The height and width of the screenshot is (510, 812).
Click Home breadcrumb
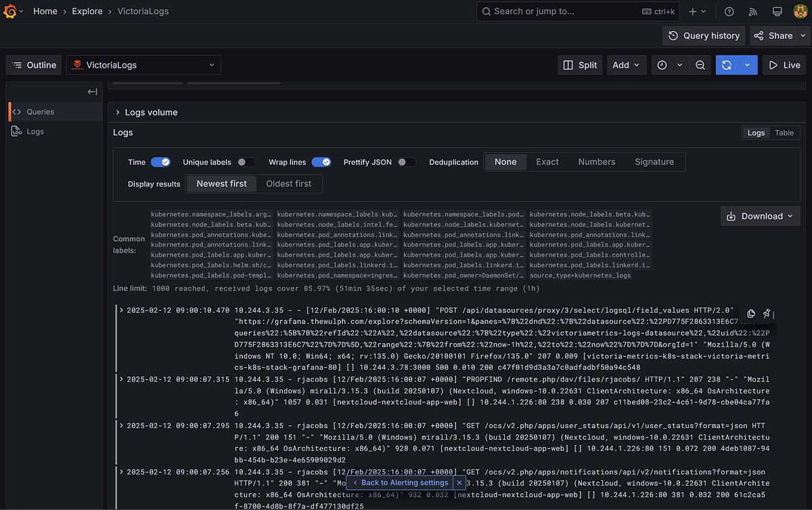pos(45,12)
